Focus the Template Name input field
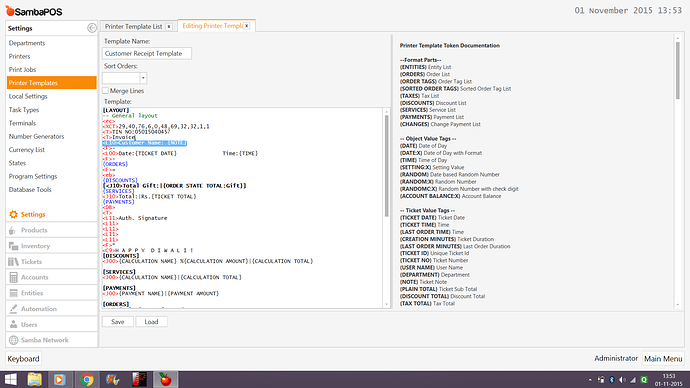Viewport: 690px width, 388px height. tap(147, 53)
